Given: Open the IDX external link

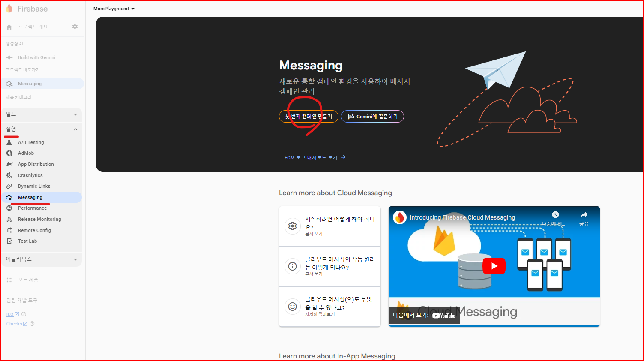Looking at the screenshot, I should coord(12,314).
